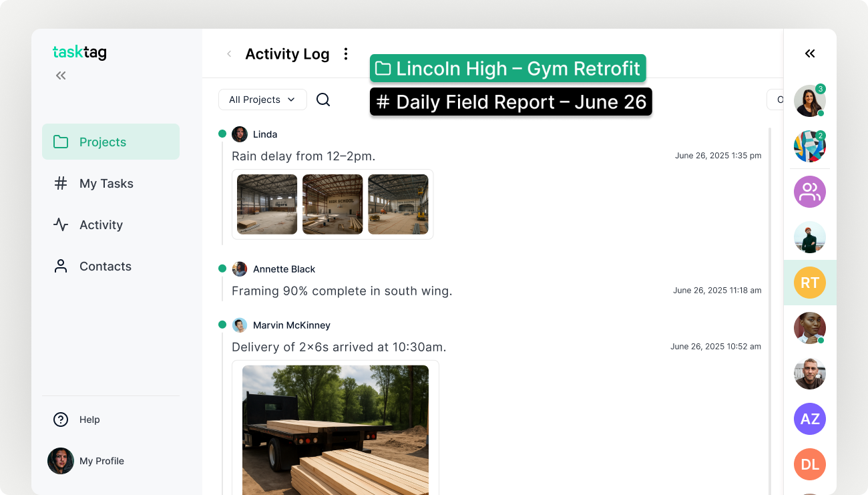Open the Projects section in the sidebar

(102, 142)
